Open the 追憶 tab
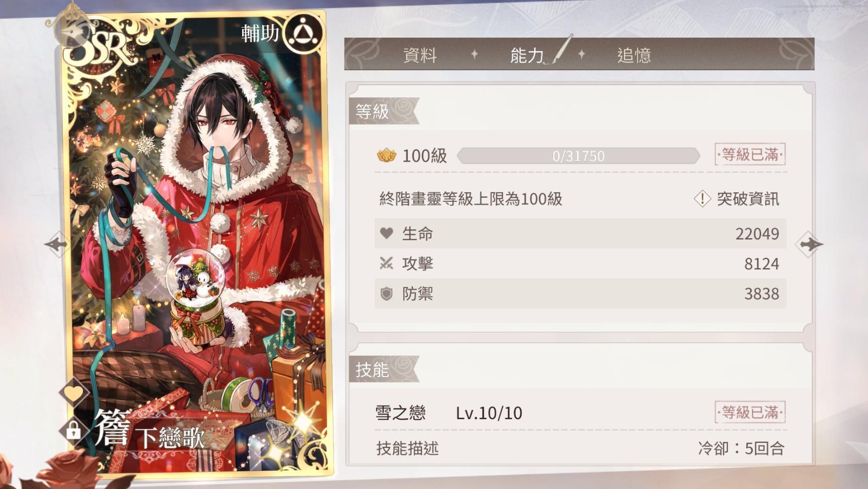The width and height of the screenshot is (868, 489). [x=634, y=55]
